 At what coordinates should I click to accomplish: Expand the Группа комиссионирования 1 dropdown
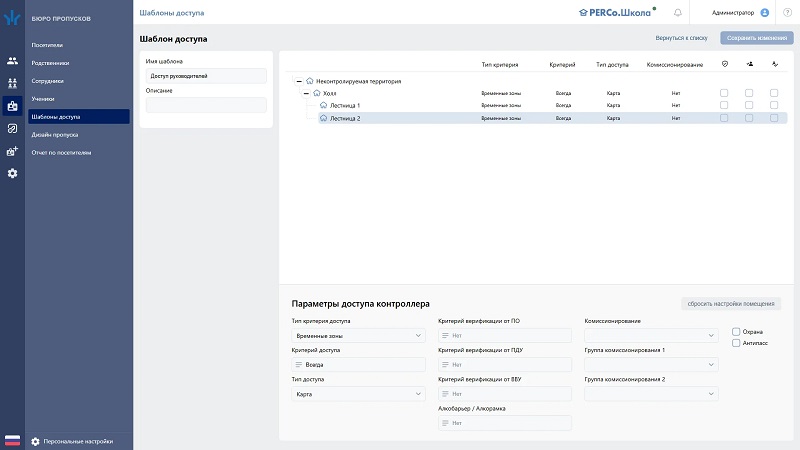(651, 365)
